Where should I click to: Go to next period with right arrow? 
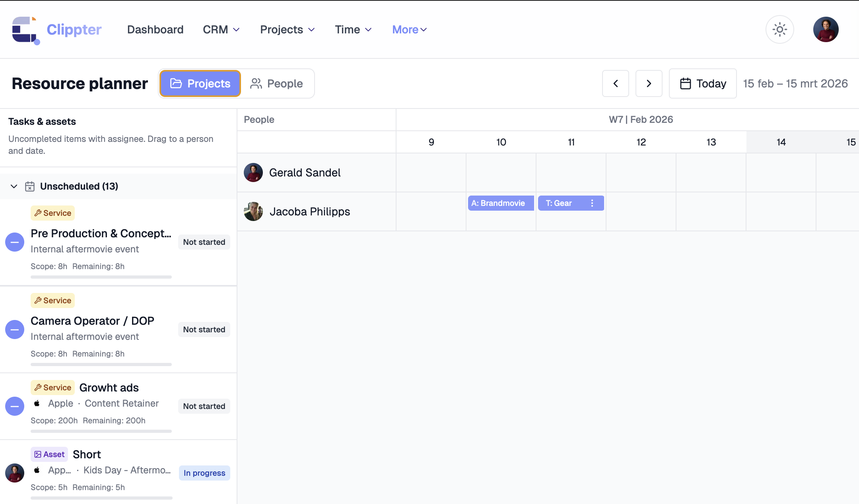point(649,83)
